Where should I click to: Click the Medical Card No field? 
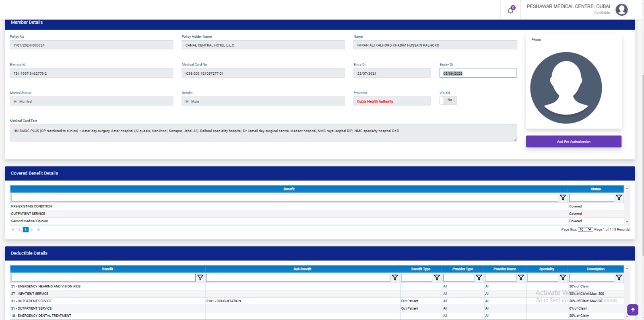pos(263,73)
